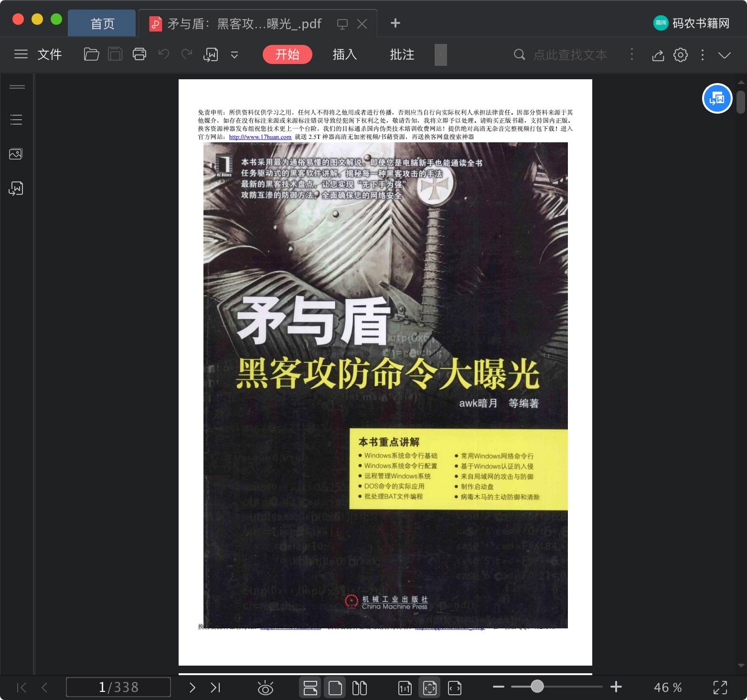The image size is (747, 700).
Task: Click the open folder icon
Action: coord(91,54)
